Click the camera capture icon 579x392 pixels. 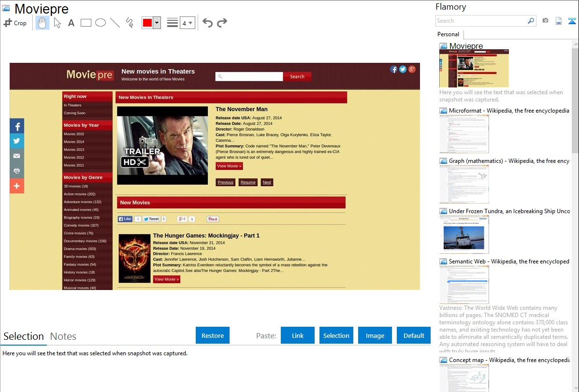(545, 21)
